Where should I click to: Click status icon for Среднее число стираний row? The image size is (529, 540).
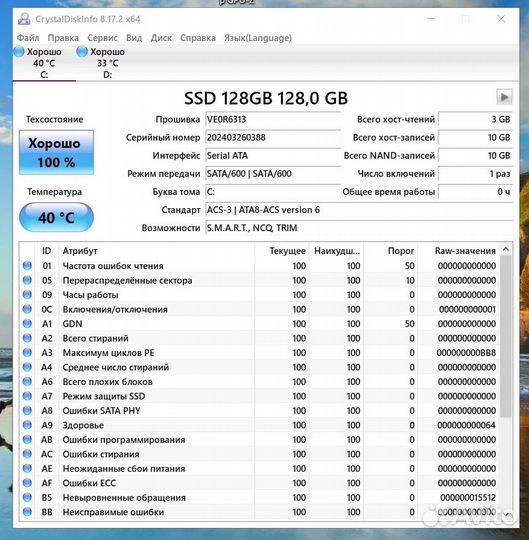pos(27,367)
